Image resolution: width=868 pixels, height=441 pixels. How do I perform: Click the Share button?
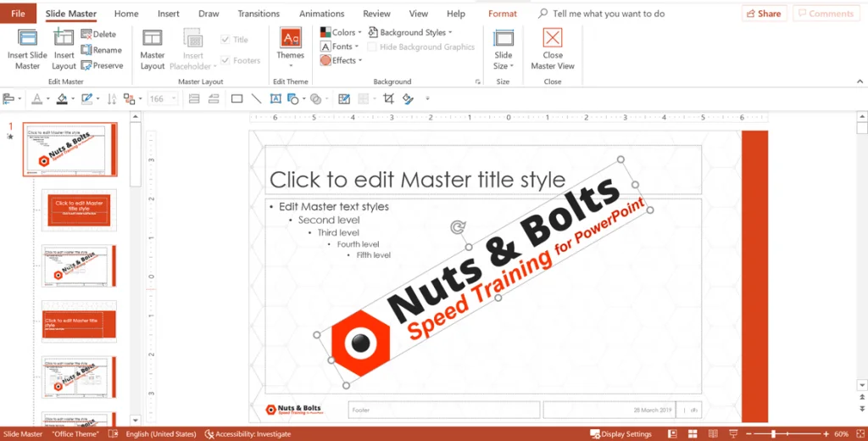pyautogui.click(x=764, y=14)
